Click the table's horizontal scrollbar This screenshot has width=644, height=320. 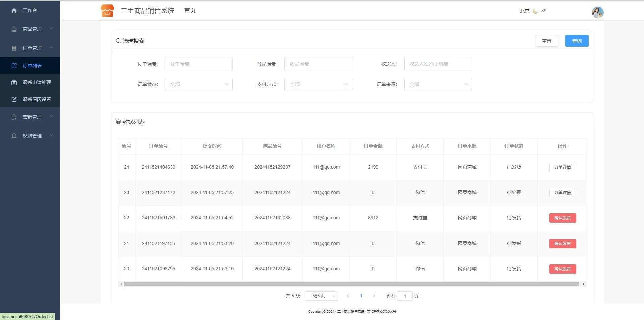351,284
